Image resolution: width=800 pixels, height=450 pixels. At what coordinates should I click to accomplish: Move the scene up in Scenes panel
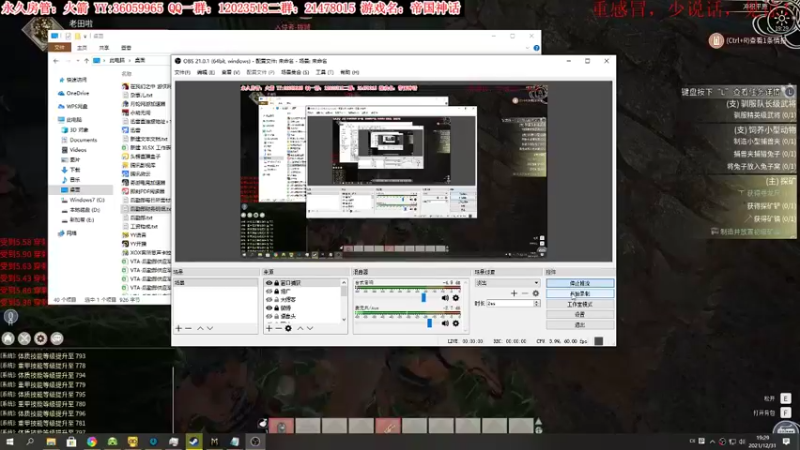200,329
